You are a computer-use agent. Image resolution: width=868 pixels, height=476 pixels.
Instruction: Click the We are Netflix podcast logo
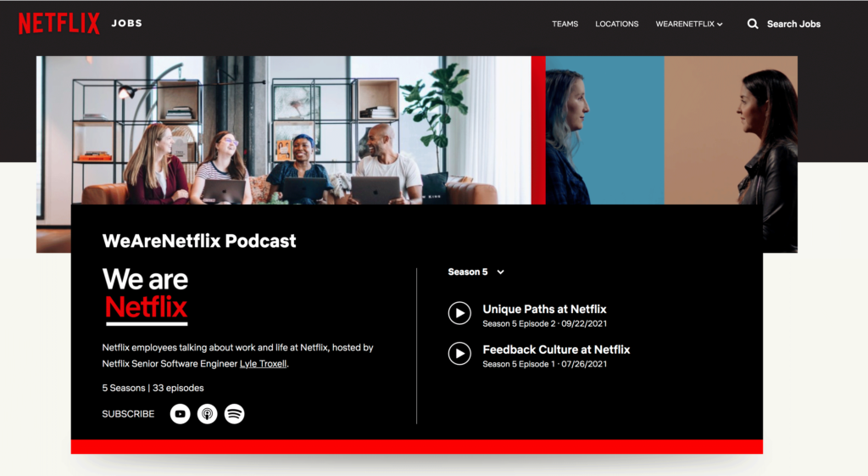pos(145,296)
